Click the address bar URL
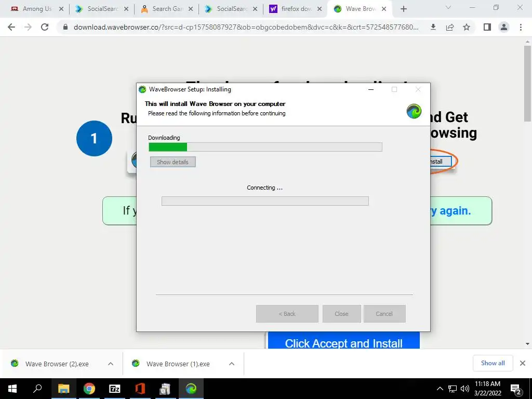 tap(246, 27)
